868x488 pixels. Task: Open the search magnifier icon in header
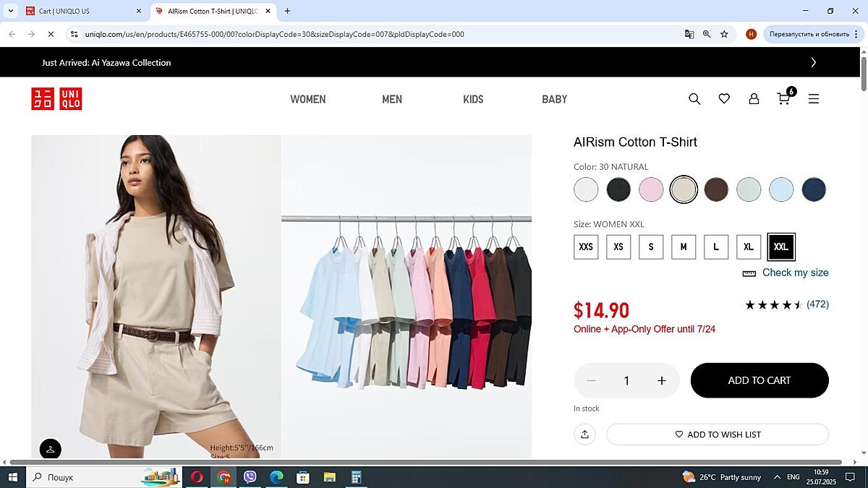click(x=694, y=99)
